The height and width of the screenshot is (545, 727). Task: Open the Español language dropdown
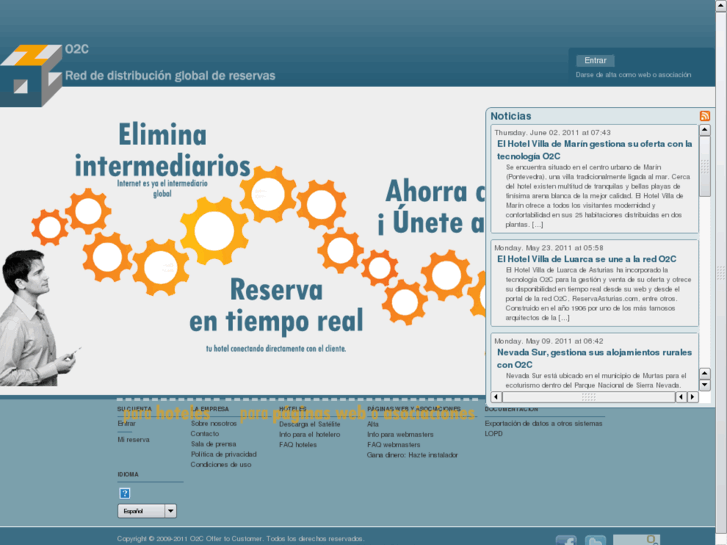point(147,511)
